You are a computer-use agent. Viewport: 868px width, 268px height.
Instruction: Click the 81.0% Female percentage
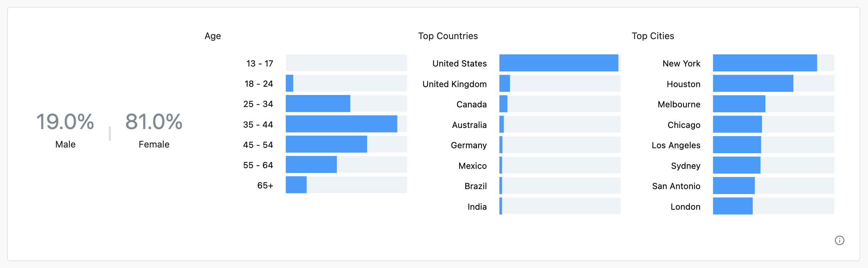click(x=154, y=122)
